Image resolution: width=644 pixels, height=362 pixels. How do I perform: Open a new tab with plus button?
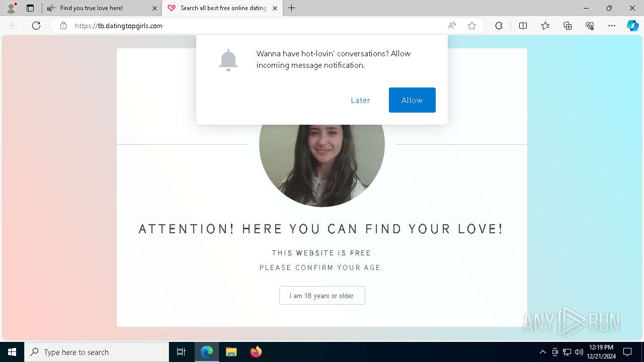pos(291,8)
